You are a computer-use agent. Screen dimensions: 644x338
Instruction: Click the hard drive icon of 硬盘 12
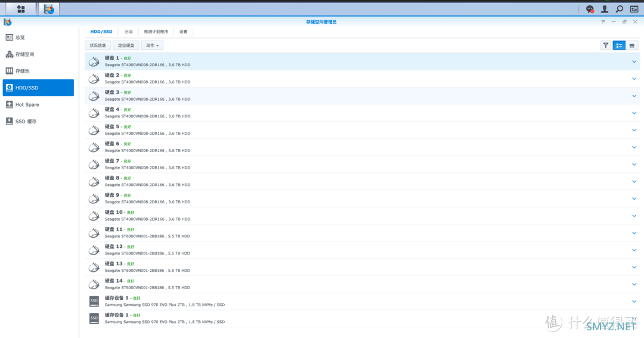94,250
